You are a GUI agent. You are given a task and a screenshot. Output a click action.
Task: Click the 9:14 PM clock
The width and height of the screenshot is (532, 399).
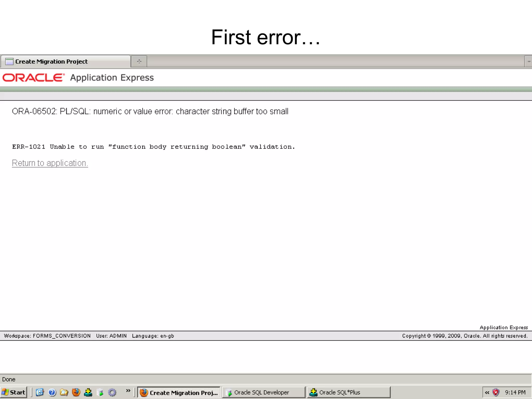515,392
